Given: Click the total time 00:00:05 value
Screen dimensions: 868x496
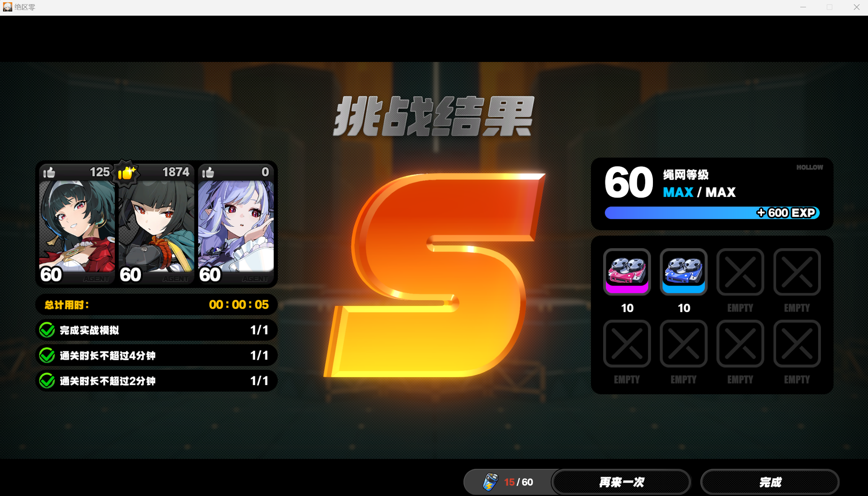Looking at the screenshot, I should click(x=239, y=305).
